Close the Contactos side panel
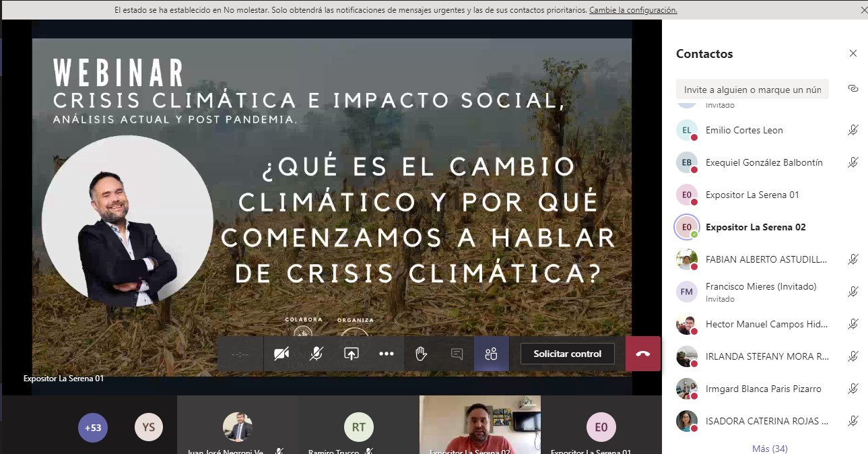This screenshot has width=868, height=454. click(853, 54)
